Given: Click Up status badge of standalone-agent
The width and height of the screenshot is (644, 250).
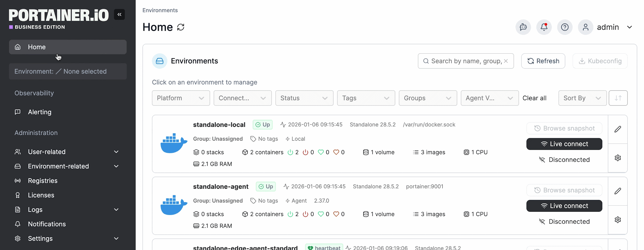Looking at the screenshot, I should (x=266, y=187).
